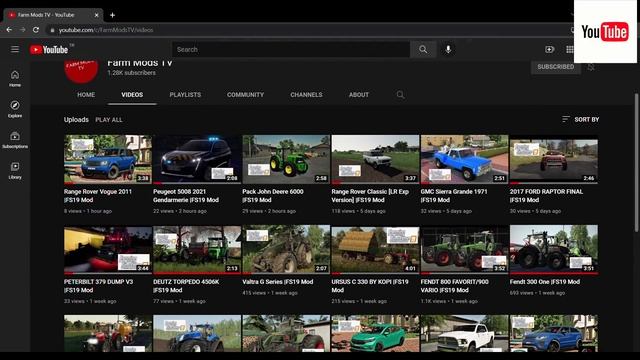Screen dimensions: 640x360
Task: Click title 2017 FORD RAPTOR FINAL
Action: pos(546,196)
